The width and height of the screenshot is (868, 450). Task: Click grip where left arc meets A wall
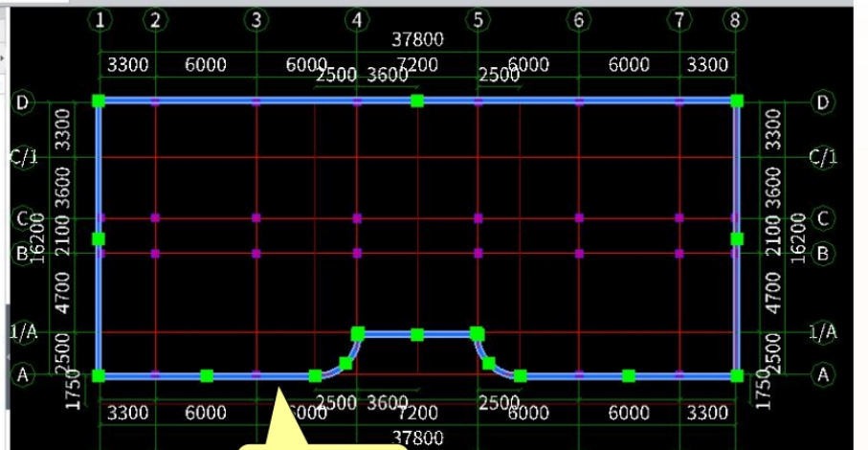[315, 376]
